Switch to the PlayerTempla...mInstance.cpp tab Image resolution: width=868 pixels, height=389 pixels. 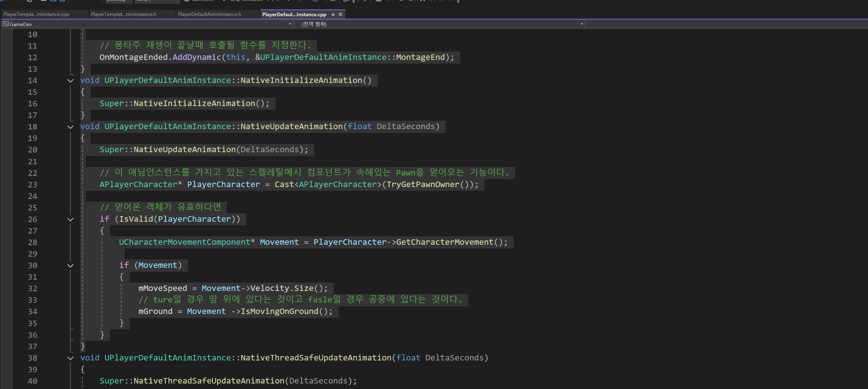click(36, 15)
